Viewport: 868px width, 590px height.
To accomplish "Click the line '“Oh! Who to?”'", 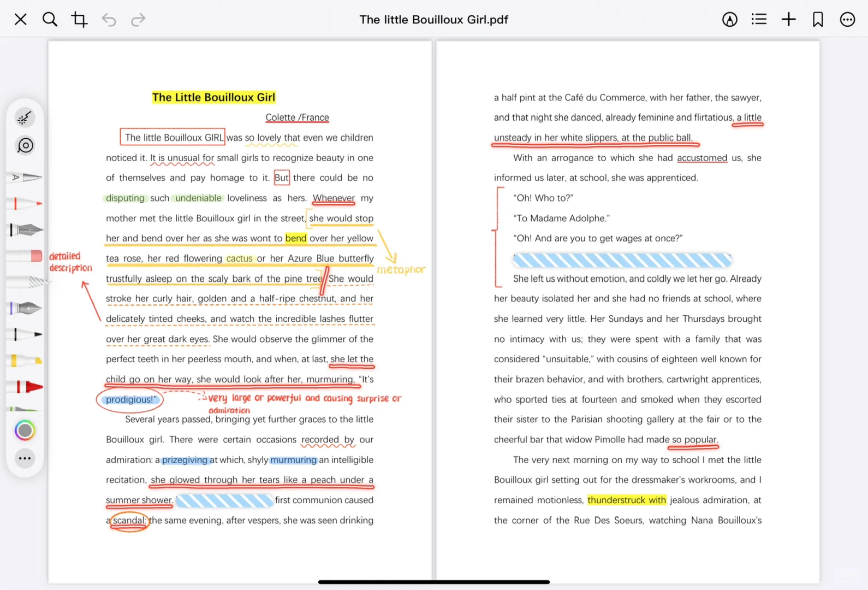I will [x=543, y=198].
